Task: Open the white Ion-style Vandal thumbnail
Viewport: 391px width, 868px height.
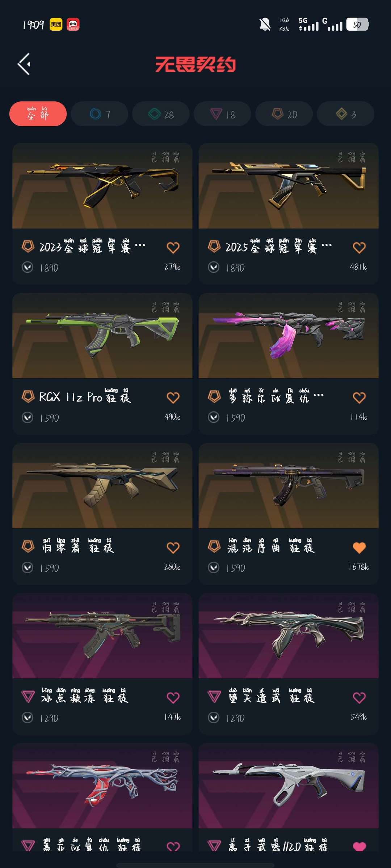Action: pos(289,786)
